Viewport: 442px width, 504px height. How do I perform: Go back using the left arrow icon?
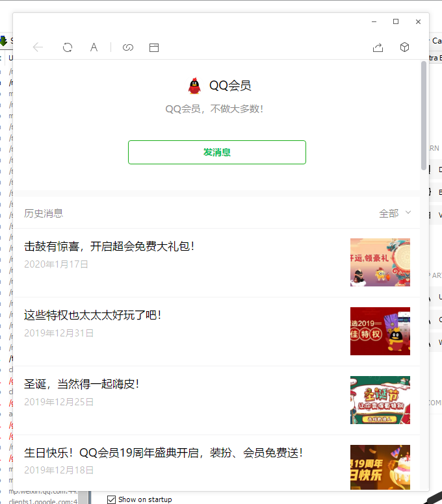[x=38, y=47]
